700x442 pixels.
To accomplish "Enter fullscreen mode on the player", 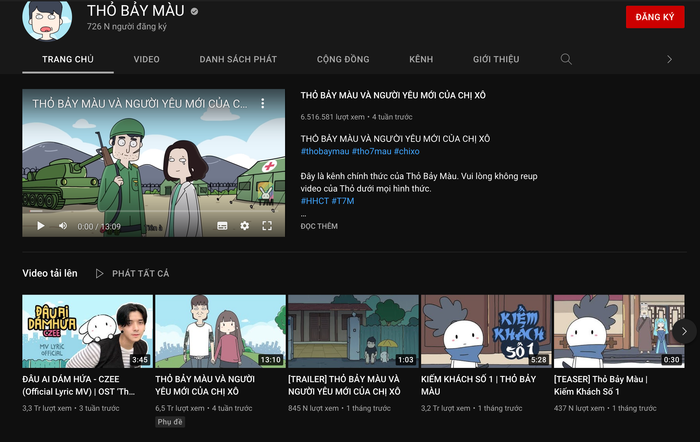I will tap(267, 226).
